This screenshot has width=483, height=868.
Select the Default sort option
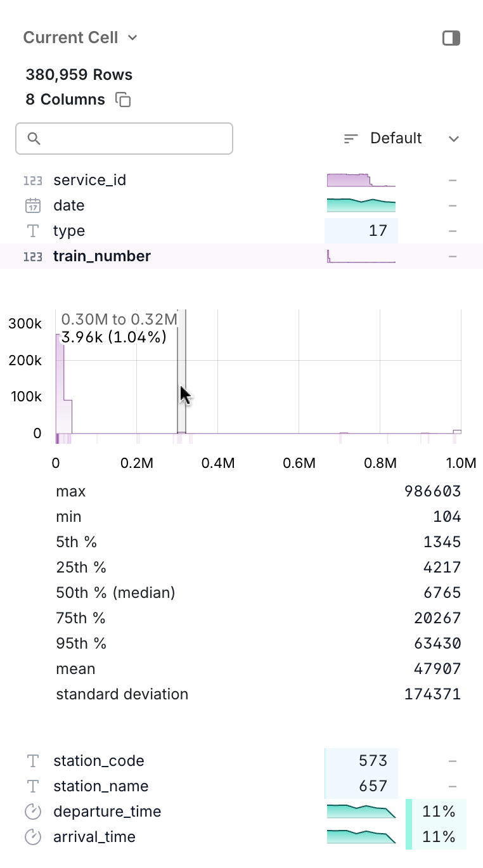[x=396, y=138]
